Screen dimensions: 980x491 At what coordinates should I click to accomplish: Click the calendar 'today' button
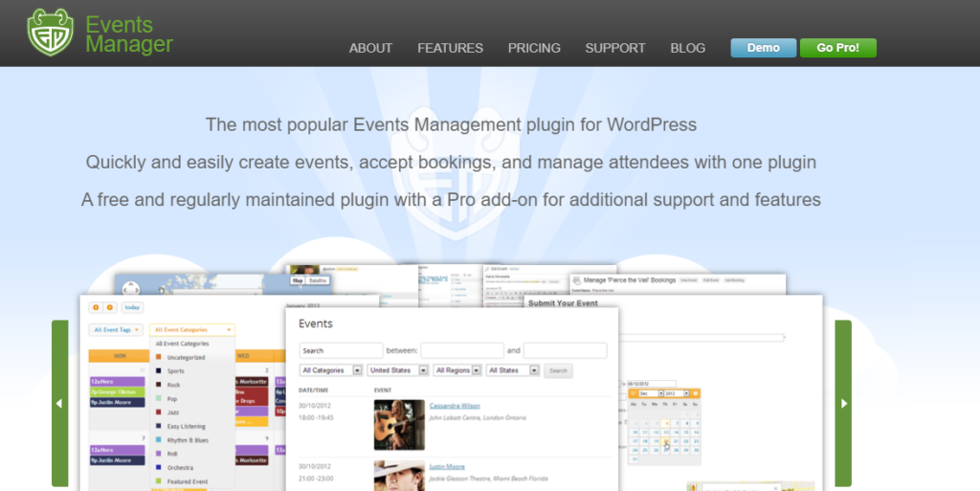click(132, 307)
